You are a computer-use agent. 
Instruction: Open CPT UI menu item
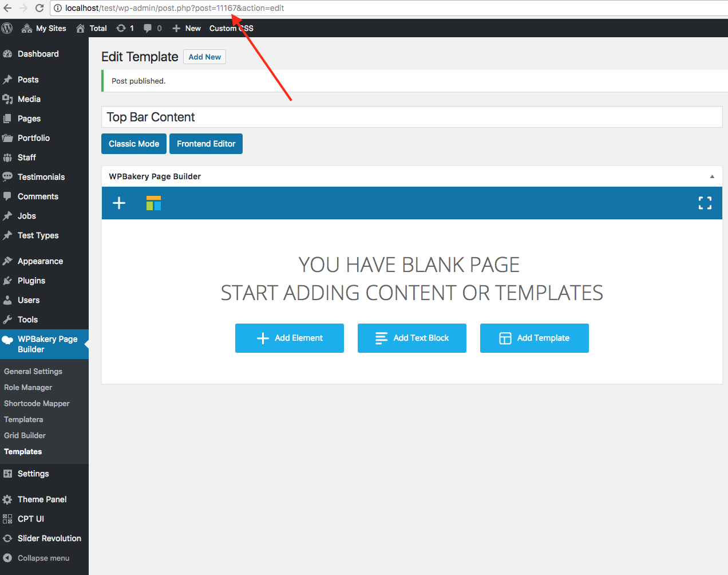[44, 519]
